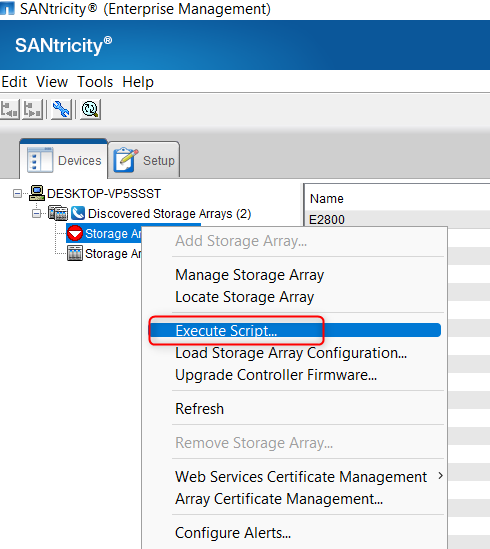Collapse the Discovered Storage Arrays node
The image size is (490, 549).
click(x=36, y=213)
